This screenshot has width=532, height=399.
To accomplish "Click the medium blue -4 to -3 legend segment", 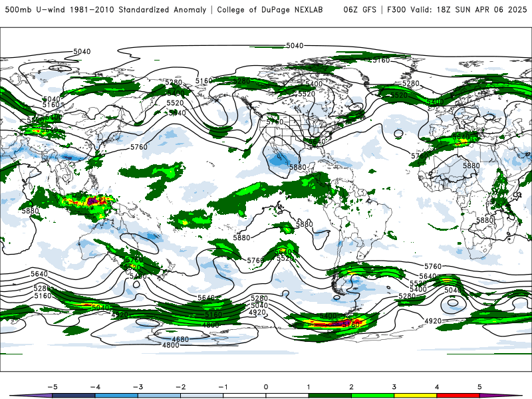I will (x=116, y=396).
